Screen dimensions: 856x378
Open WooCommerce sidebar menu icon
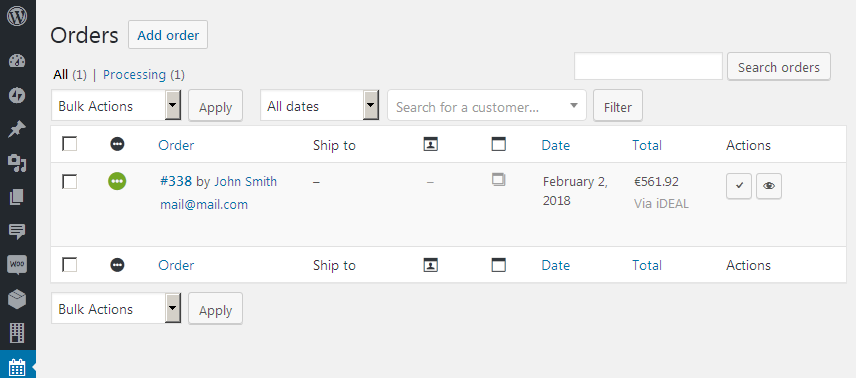[x=17, y=265]
